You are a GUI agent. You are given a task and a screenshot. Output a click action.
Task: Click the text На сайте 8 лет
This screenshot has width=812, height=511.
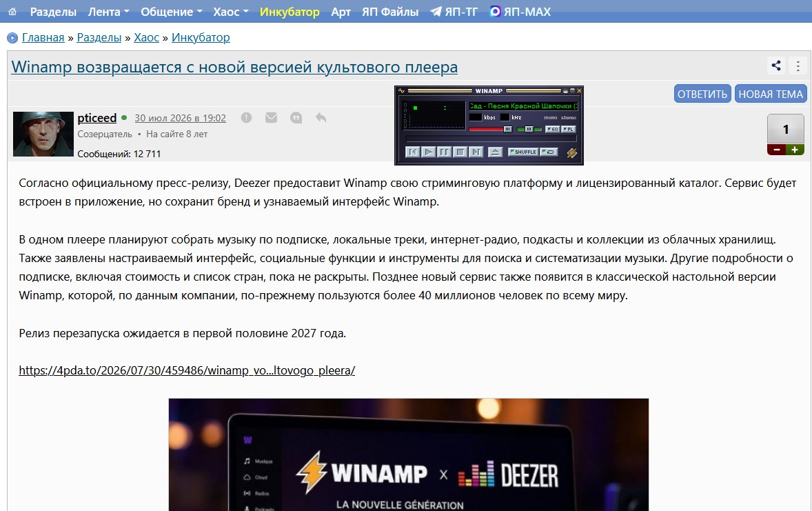177,134
